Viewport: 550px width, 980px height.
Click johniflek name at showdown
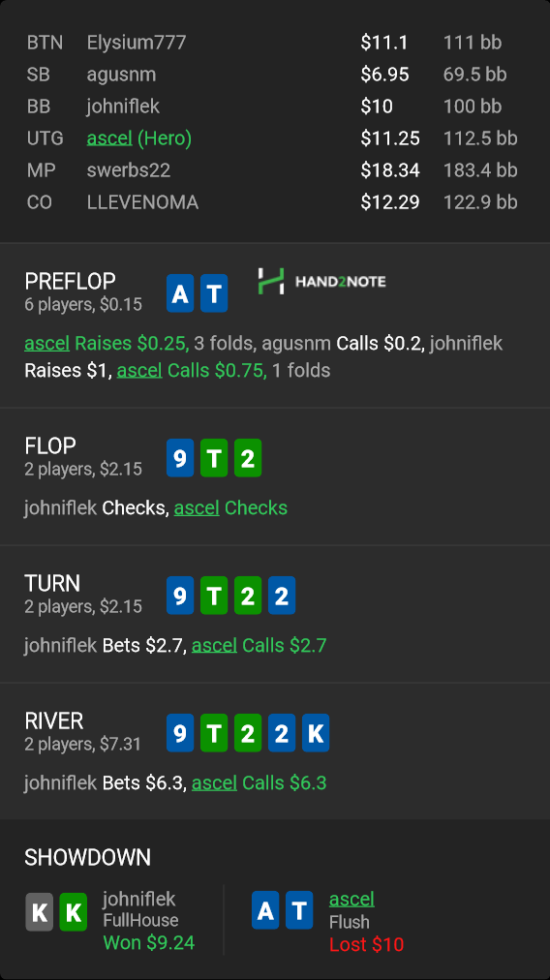click(x=138, y=899)
